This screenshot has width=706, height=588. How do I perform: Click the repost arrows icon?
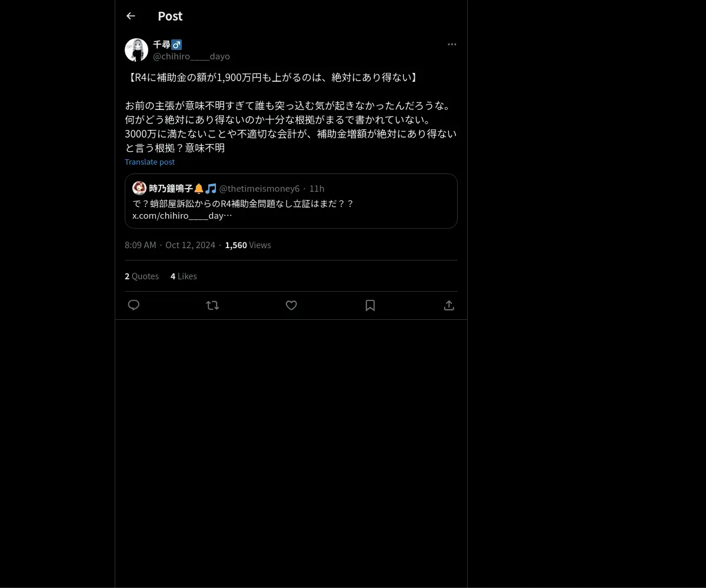coord(212,305)
